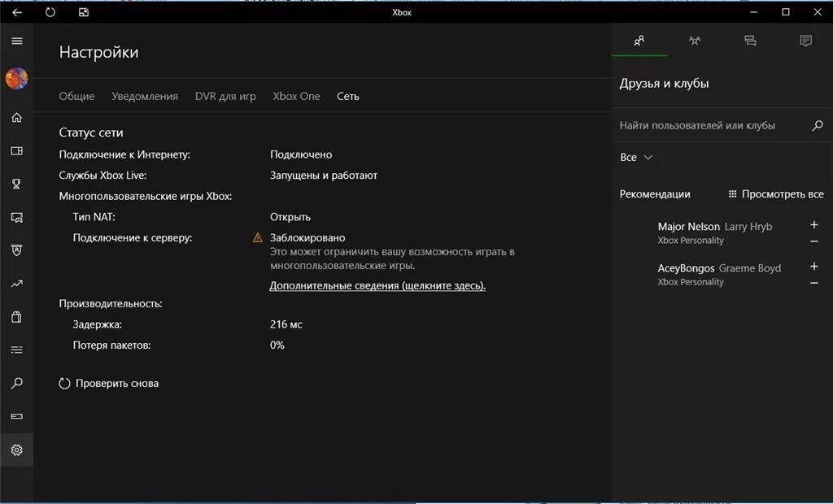Open Game DVR captures icon
The width and height of the screenshot is (833, 504).
(x=17, y=217)
